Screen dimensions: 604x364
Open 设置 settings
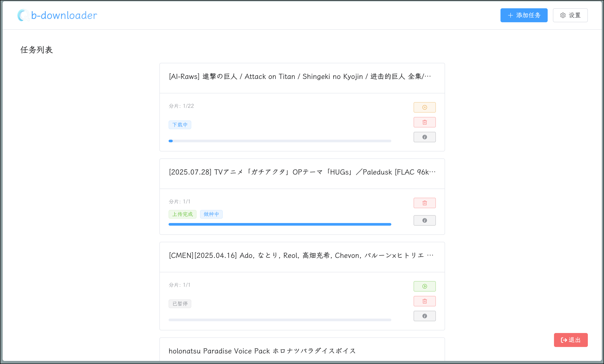[x=570, y=15]
